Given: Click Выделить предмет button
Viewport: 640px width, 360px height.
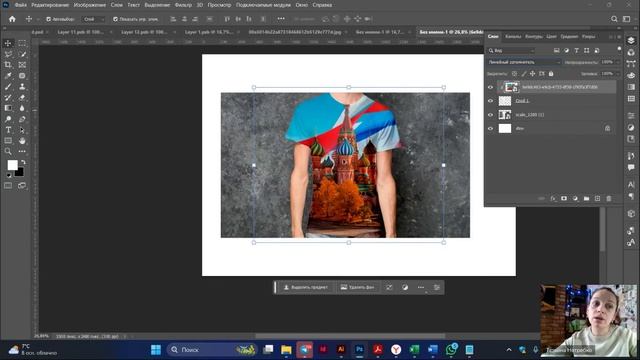Looking at the screenshot, I should click(x=306, y=287).
